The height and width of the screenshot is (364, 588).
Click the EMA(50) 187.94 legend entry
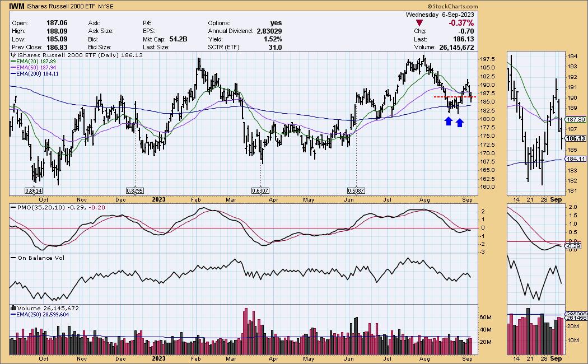pos(33,67)
